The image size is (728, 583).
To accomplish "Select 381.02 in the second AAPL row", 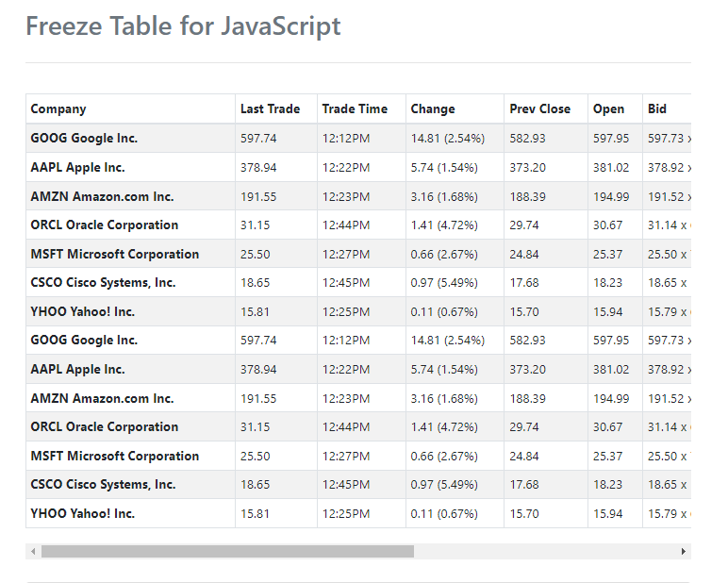I will [x=611, y=369].
